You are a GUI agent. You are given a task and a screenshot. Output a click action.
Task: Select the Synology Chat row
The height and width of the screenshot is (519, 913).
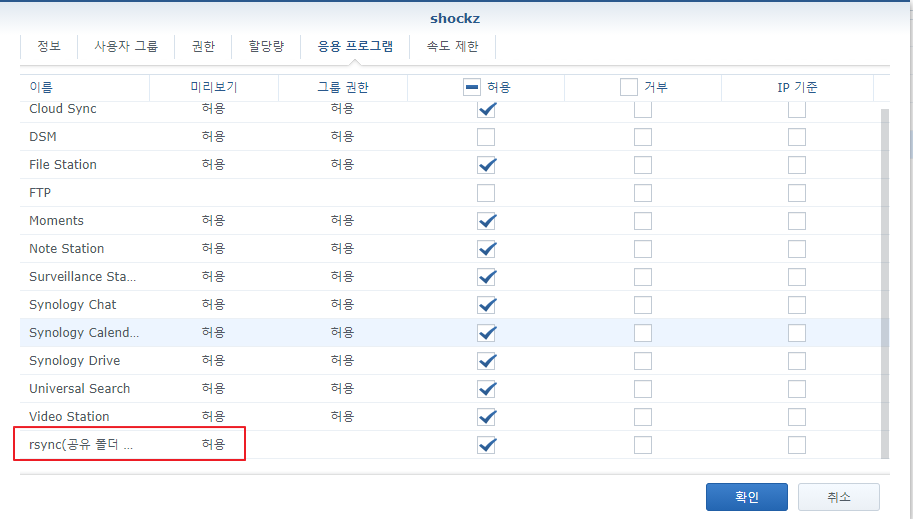coord(72,305)
